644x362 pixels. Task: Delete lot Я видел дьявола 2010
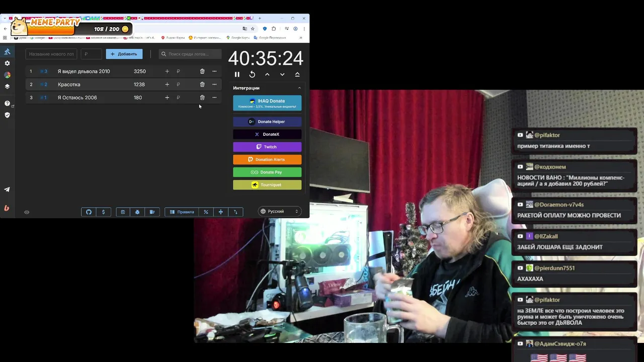coord(202,71)
